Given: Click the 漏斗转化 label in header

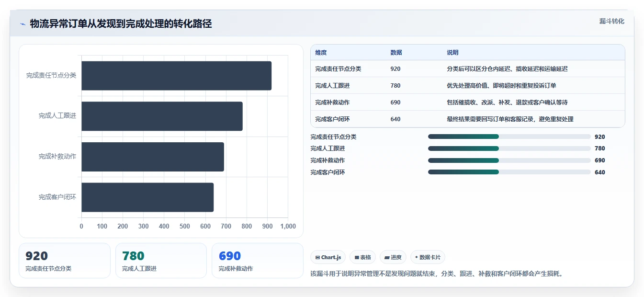Looking at the screenshot, I should (x=611, y=21).
